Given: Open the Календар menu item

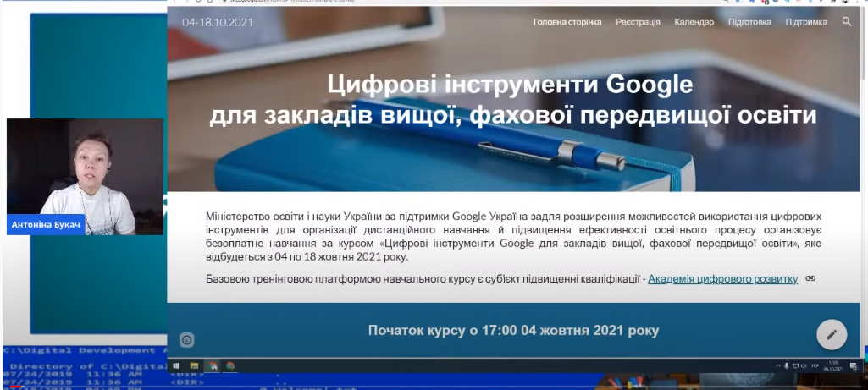Looking at the screenshot, I should 694,22.
